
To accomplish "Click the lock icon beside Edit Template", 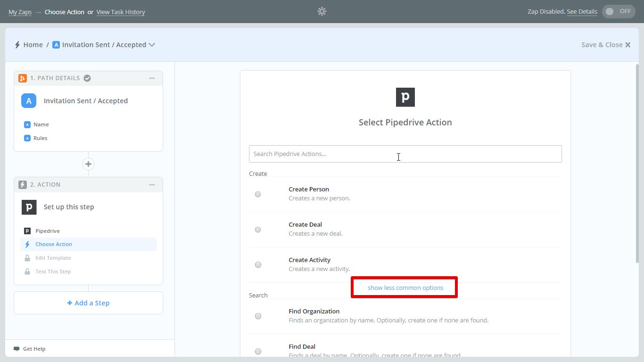I will pyautogui.click(x=27, y=258).
